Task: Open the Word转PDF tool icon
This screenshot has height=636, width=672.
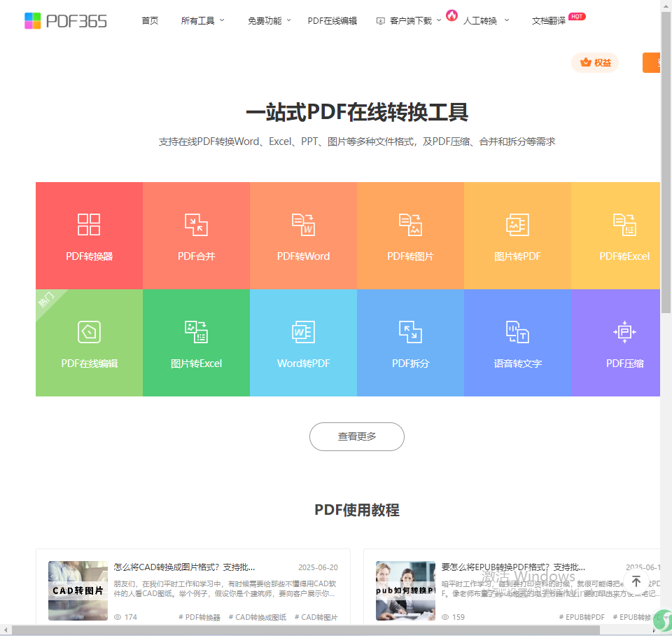Action: [x=303, y=332]
